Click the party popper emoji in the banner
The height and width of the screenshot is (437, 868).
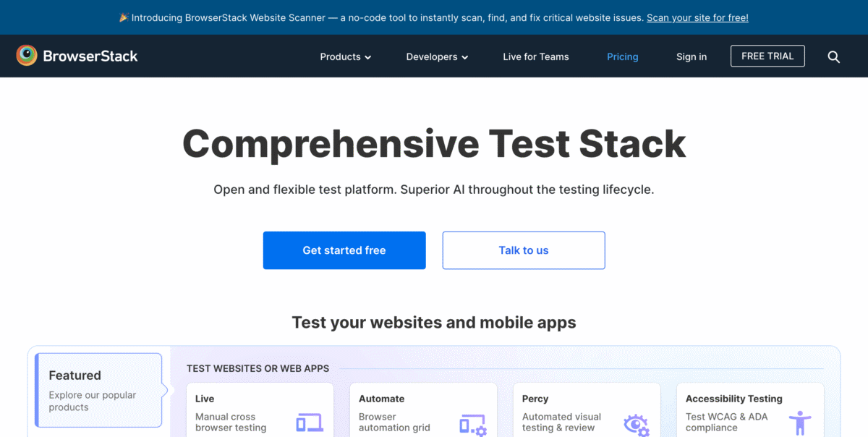click(x=123, y=17)
